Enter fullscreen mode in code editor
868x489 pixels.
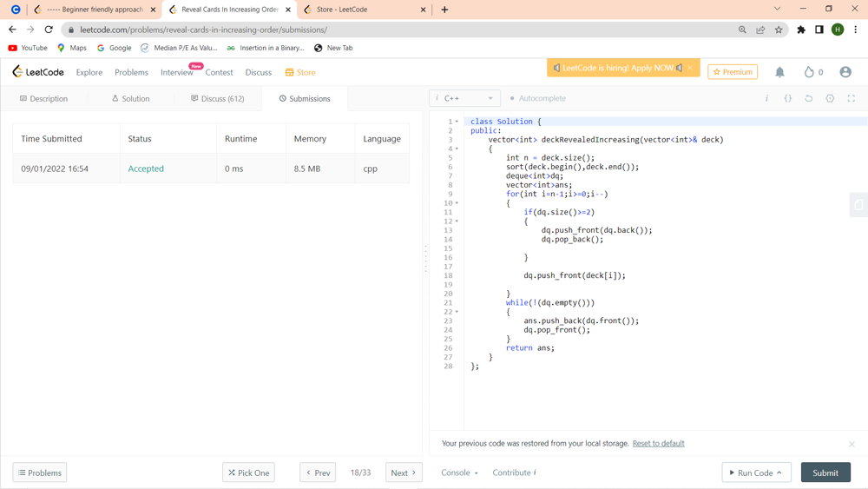tap(851, 98)
